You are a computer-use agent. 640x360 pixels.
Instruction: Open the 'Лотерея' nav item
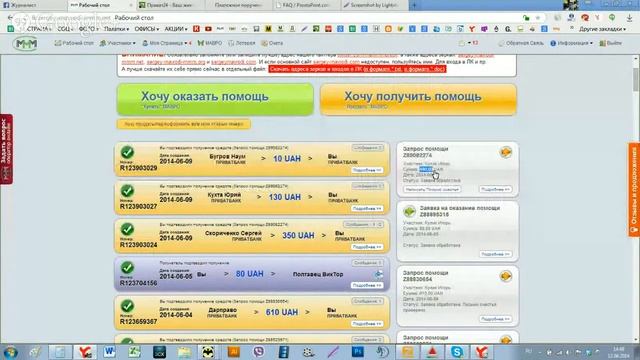[242, 43]
